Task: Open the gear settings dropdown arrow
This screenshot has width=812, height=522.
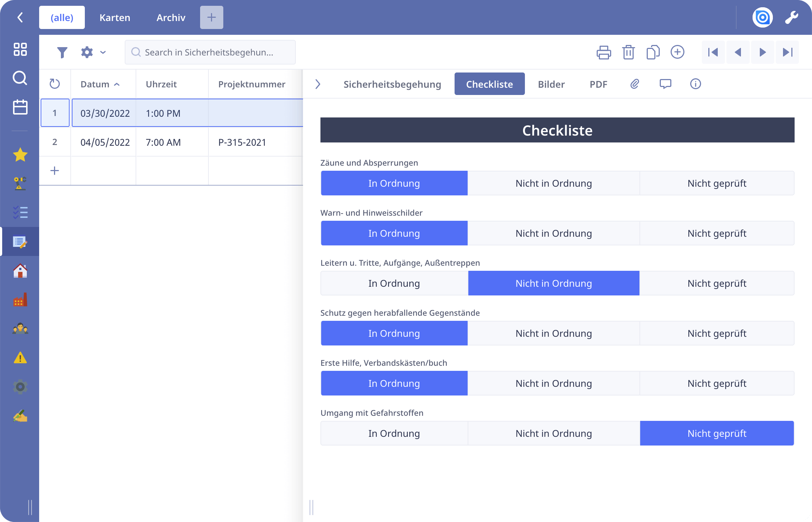Action: coord(103,53)
